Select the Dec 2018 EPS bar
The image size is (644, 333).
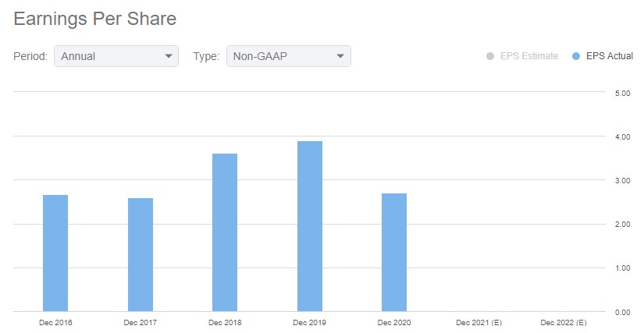[x=225, y=232]
